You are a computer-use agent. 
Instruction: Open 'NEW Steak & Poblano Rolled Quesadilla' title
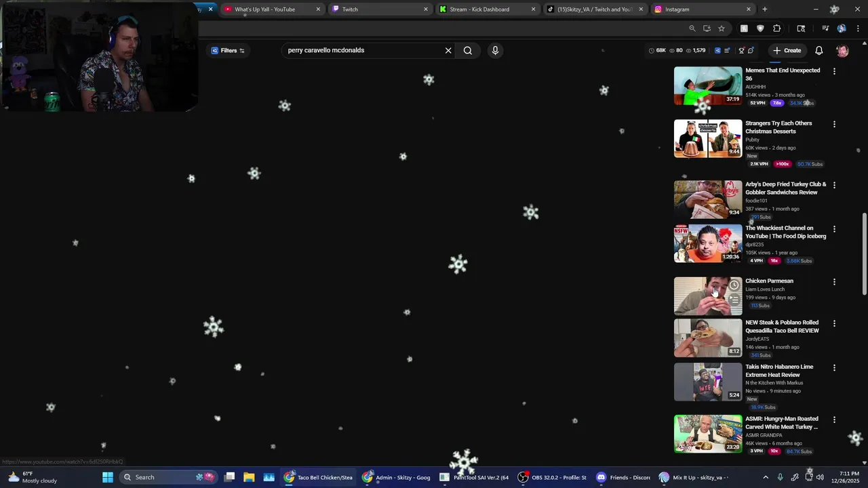(782, 327)
